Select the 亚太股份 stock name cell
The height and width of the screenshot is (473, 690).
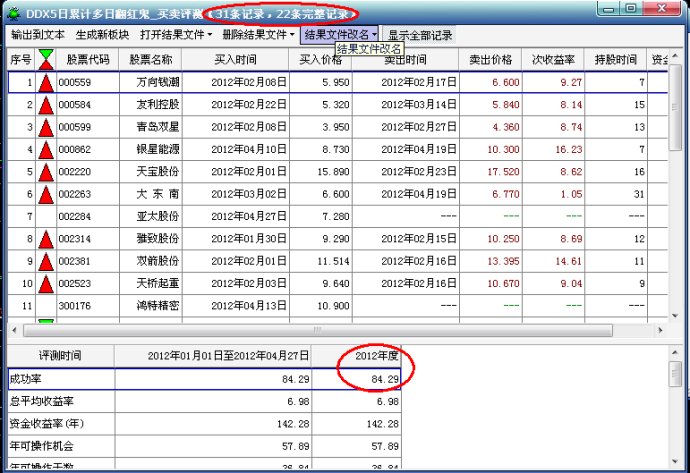(150, 217)
